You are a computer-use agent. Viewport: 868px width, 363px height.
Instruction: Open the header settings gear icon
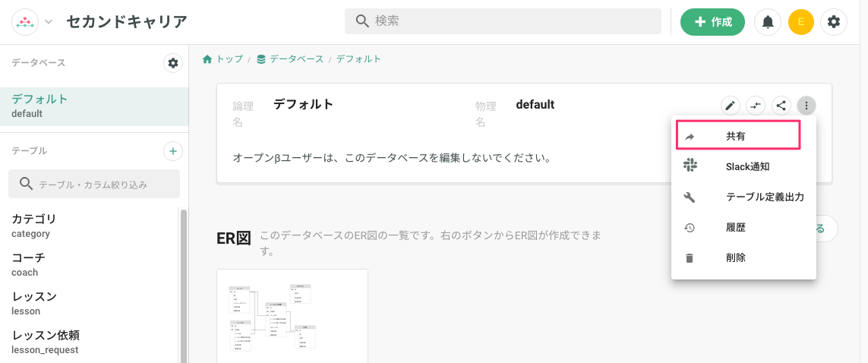pos(834,22)
